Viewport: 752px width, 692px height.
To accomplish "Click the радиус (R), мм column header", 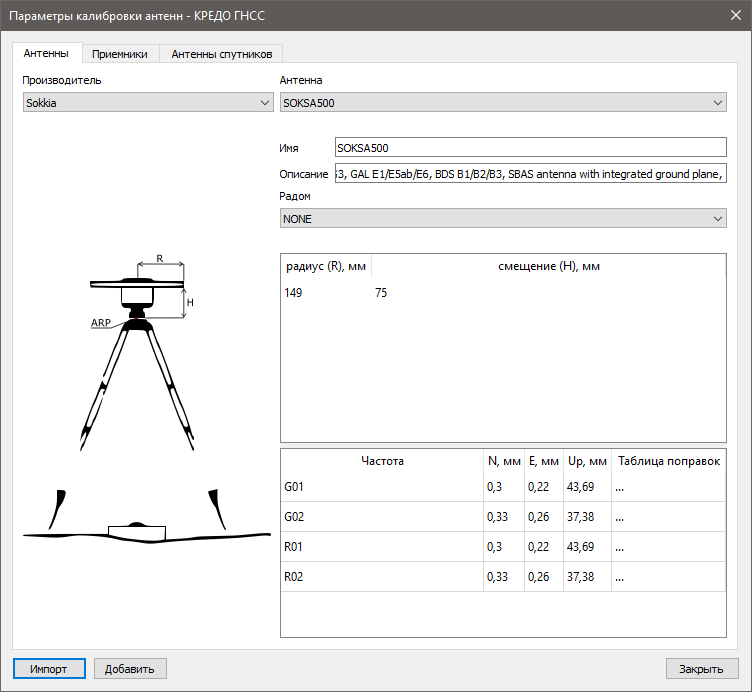I will point(326,266).
